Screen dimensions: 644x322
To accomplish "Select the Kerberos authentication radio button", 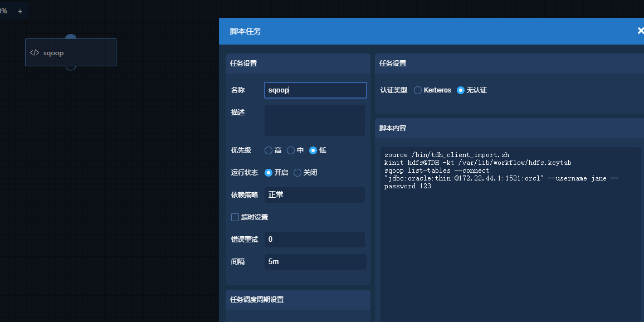I will pos(418,90).
